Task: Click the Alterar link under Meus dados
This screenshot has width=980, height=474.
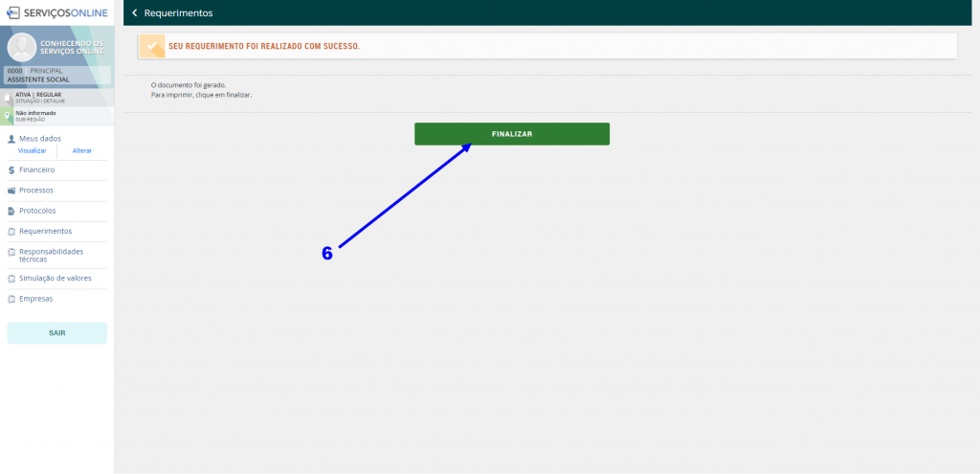Action: [82, 151]
